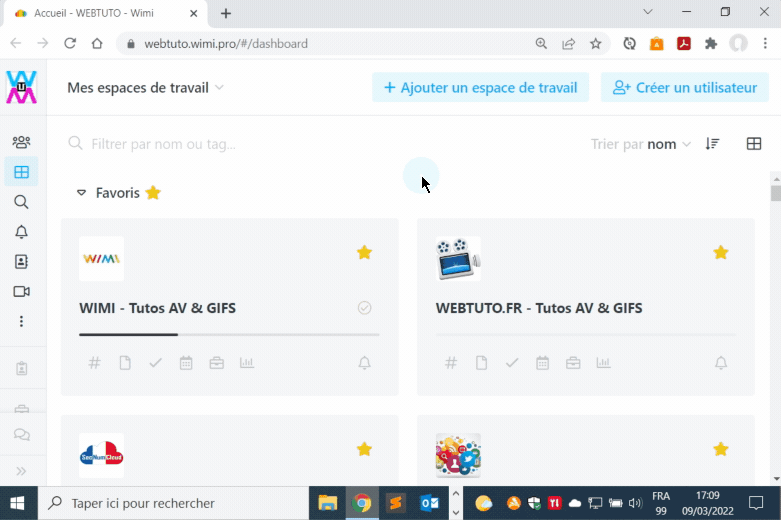
Task: Unfavorite WIMI - Tutos AV & GIFS star
Action: pyautogui.click(x=365, y=253)
